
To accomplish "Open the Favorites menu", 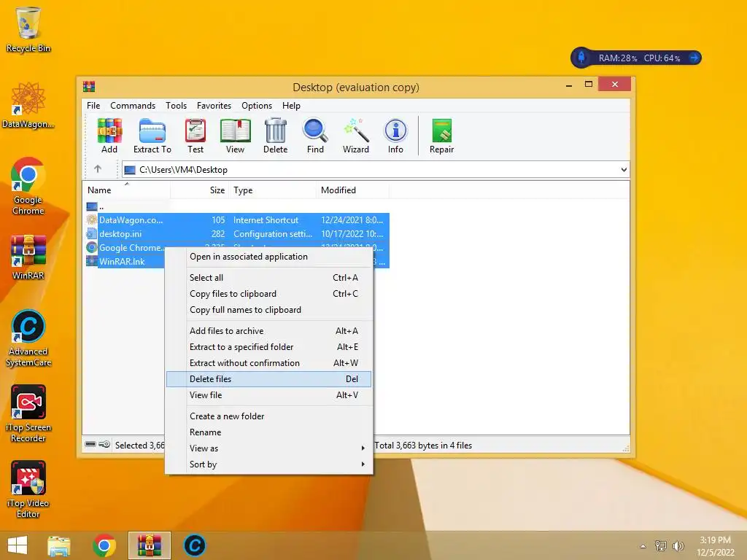I will coord(214,106).
